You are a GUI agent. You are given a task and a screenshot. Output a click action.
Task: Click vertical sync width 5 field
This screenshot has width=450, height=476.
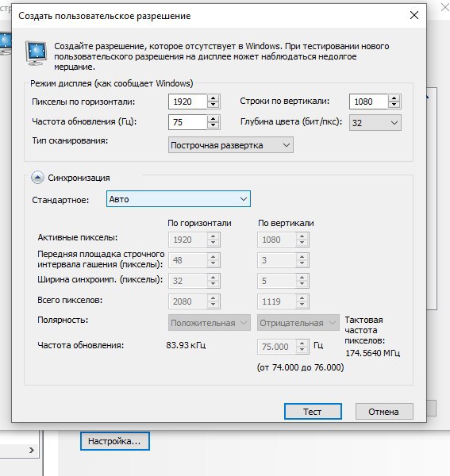277,281
